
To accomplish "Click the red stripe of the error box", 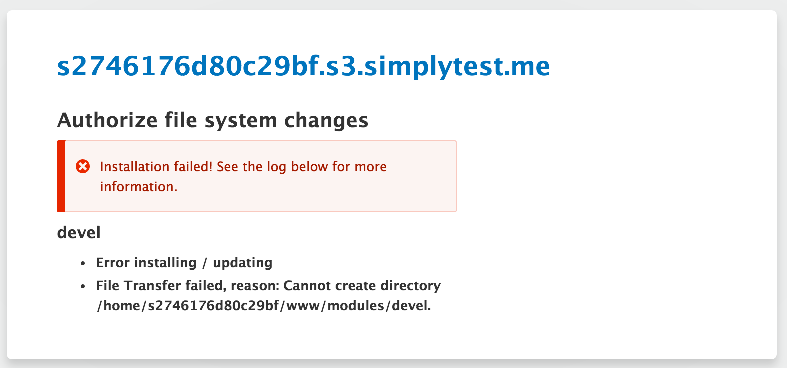I will point(61,176).
